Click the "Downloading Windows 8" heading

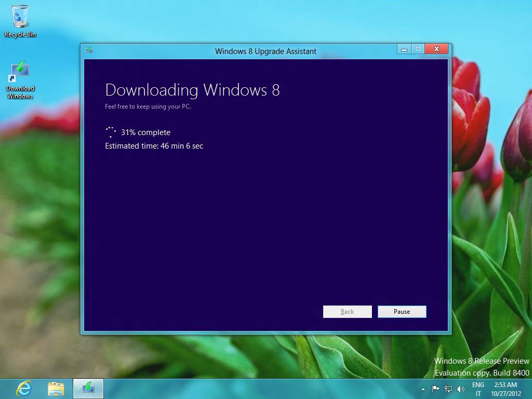click(x=192, y=90)
